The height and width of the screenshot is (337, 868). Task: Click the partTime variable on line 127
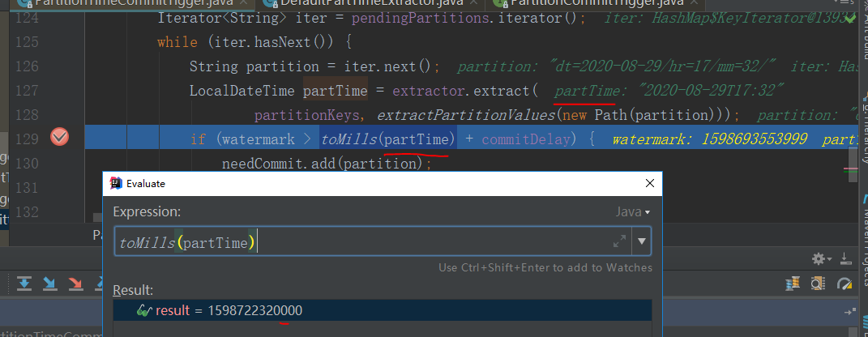(x=335, y=90)
